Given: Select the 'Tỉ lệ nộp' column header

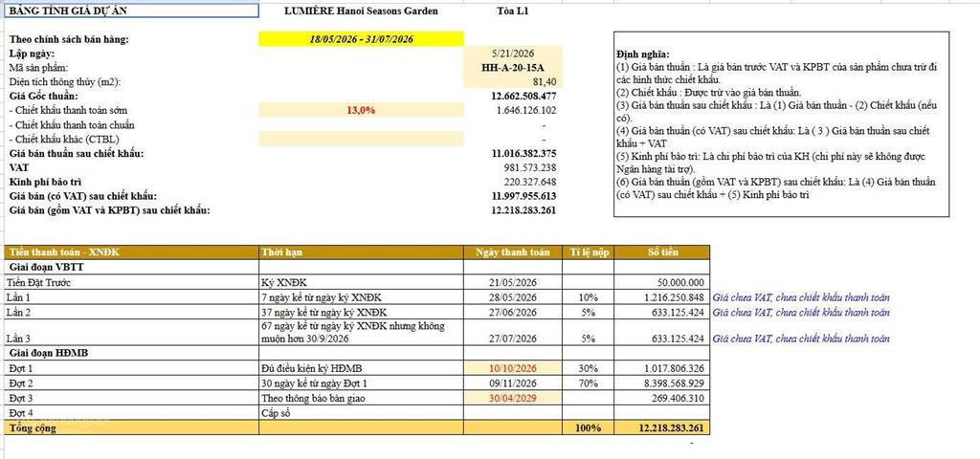Looking at the screenshot, I should pyautogui.click(x=589, y=252).
